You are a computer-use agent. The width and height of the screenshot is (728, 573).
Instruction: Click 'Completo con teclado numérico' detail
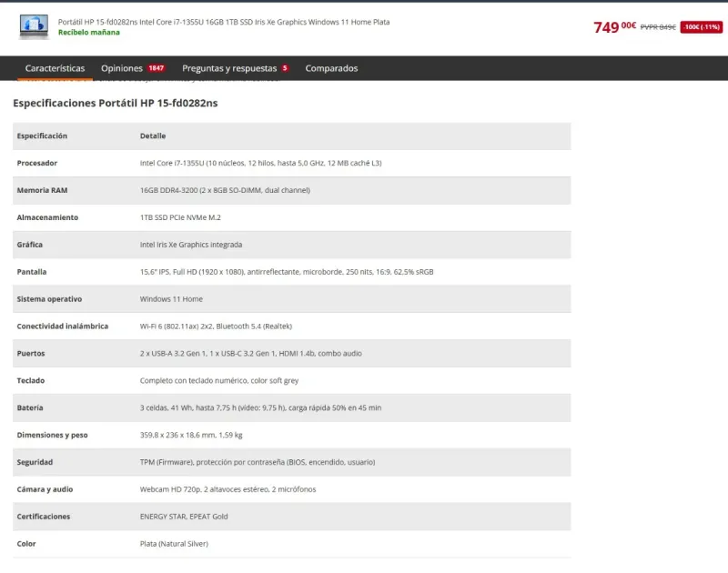point(219,380)
